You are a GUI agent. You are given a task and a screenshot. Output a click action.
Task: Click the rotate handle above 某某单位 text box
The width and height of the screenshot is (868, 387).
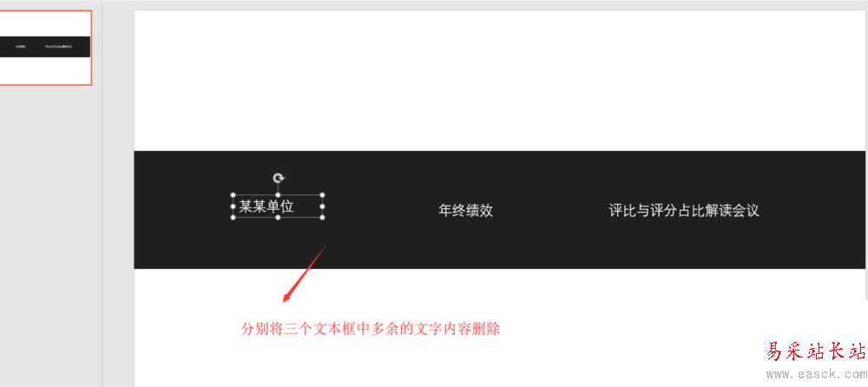click(279, 178)
